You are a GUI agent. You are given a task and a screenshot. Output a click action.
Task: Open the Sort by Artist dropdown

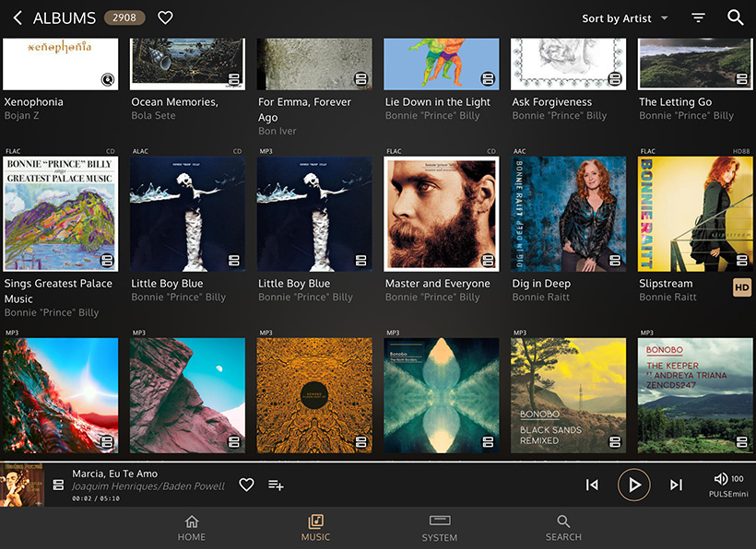point(624,18)
